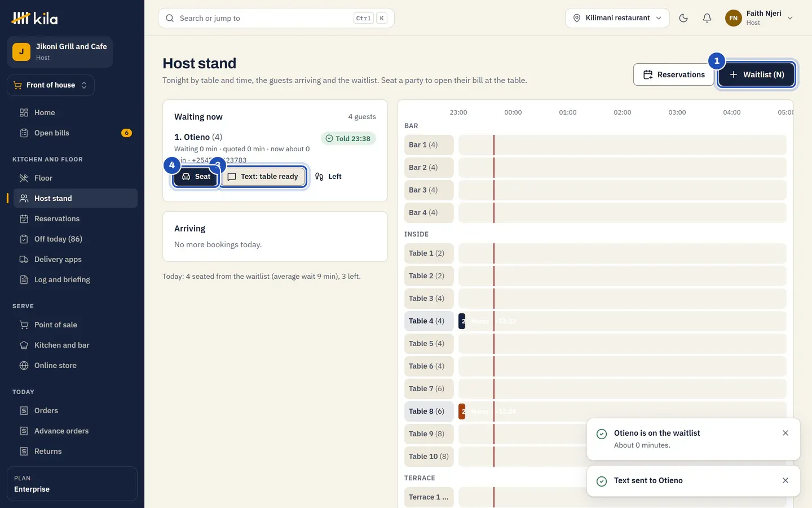Select Table 4 (4) row label

pyautogui.click(x=429, y=321)
